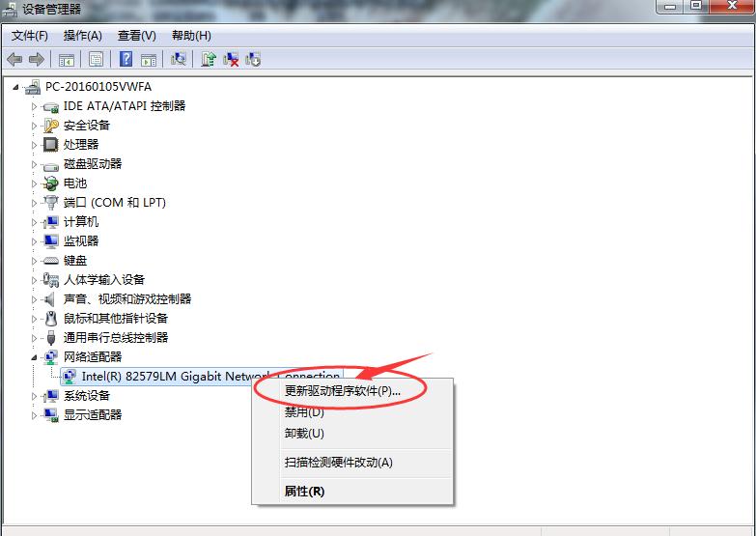This screenshot has width=756, height=536.
Task: Expand the 显示适配器 node
Action: (x=34, y=415)
